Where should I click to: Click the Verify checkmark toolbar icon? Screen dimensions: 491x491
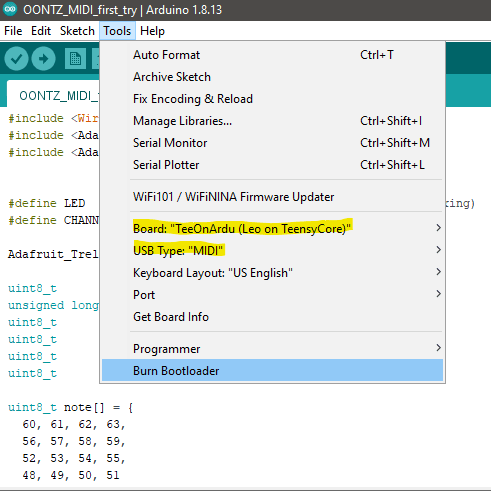[16, 59]
